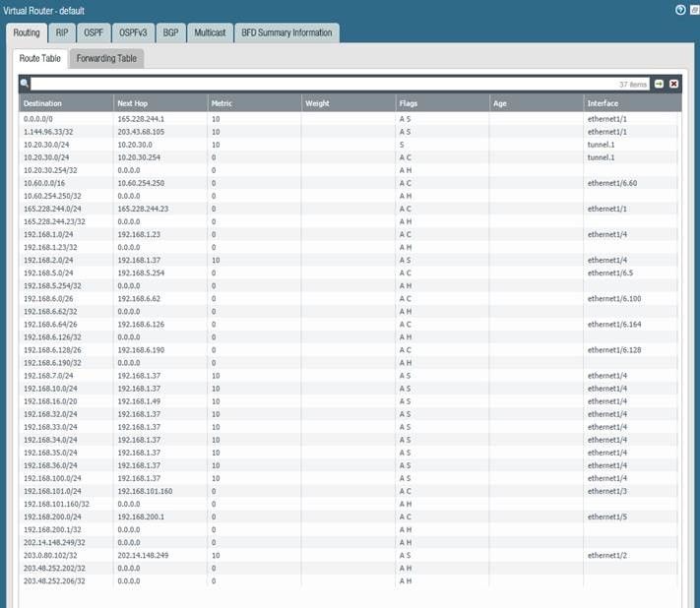Click the Flags column header

pyautogui.click(x=442, y=102)
